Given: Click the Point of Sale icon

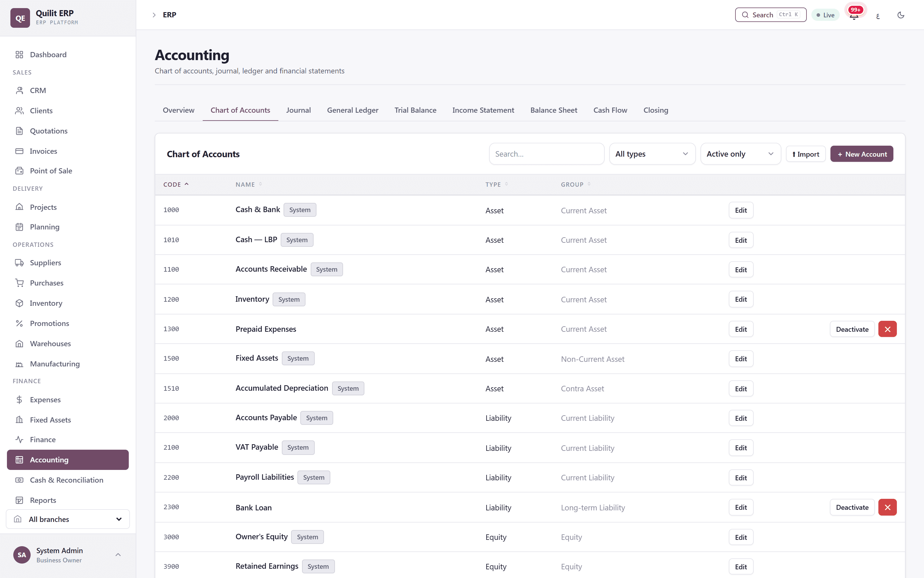Looking at the screenshot, I should (19, 171).
